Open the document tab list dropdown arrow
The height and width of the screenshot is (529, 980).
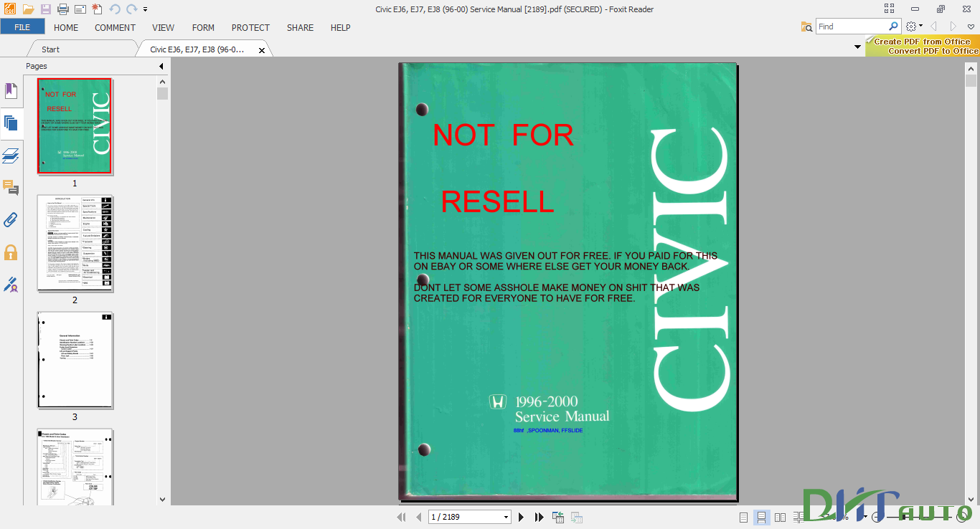pos(858,47)
